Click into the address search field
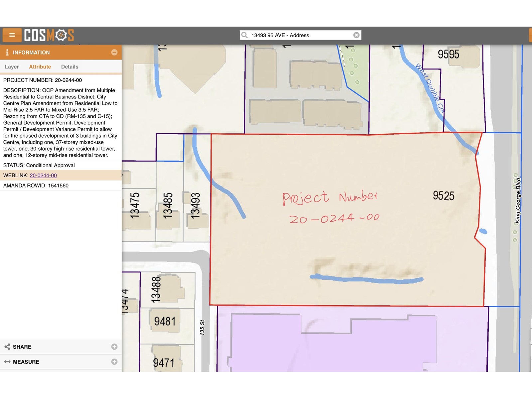The width and height of the screenshot is (532, 399). point(299,35)
